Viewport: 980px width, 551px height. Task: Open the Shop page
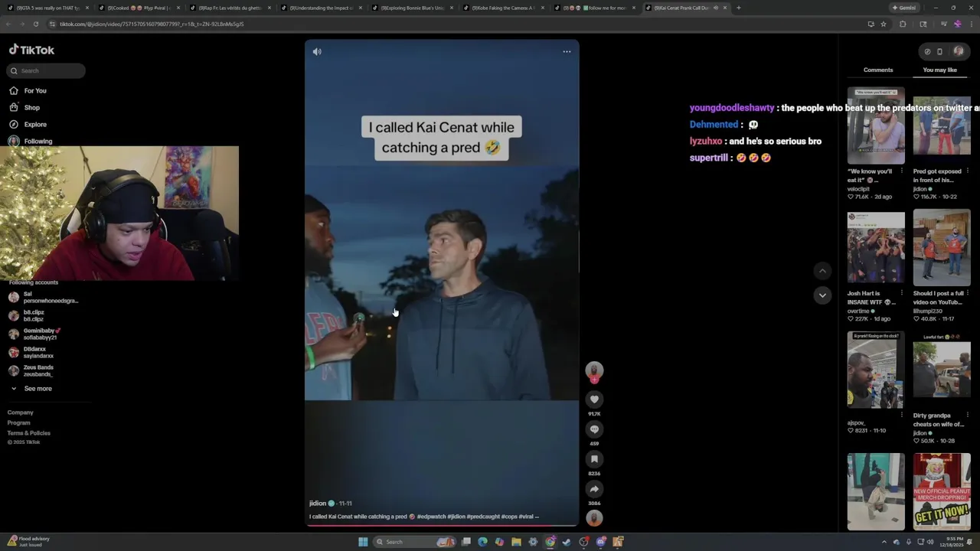point(24,107)
